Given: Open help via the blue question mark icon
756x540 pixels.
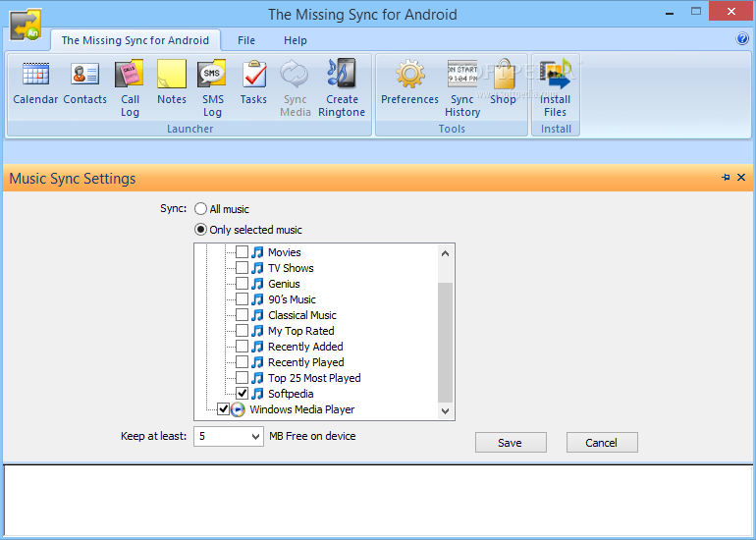Looking at the screenshot, I should [x=742, y=39].
